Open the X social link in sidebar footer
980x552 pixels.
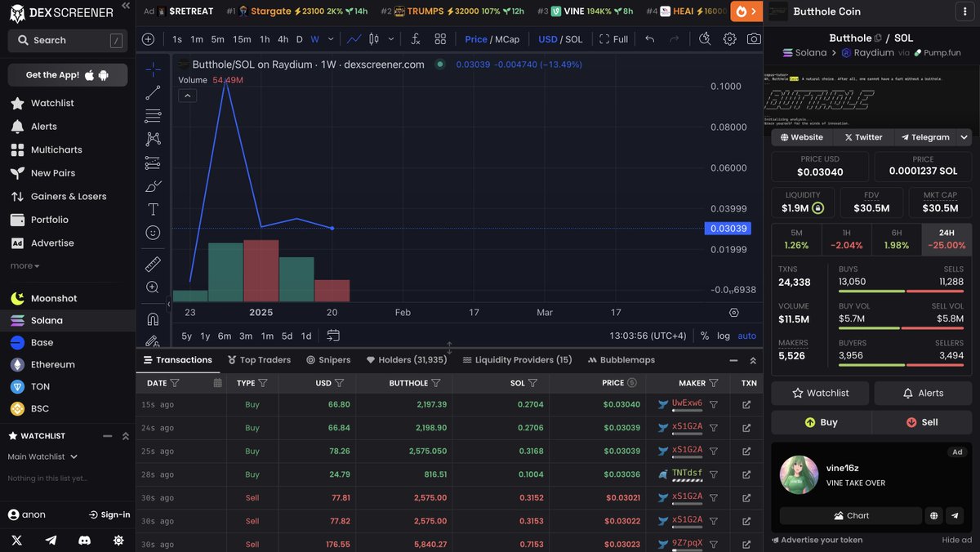click(x=17, y=540)
